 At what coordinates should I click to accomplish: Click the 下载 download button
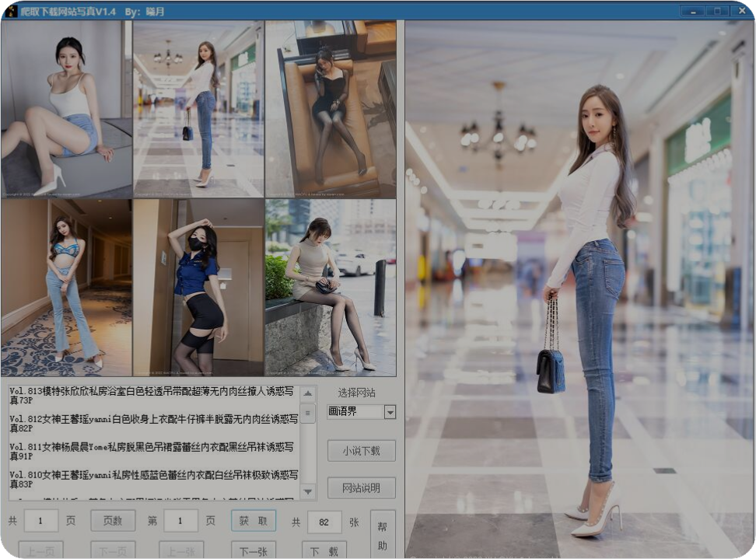(x=324, y=550)
